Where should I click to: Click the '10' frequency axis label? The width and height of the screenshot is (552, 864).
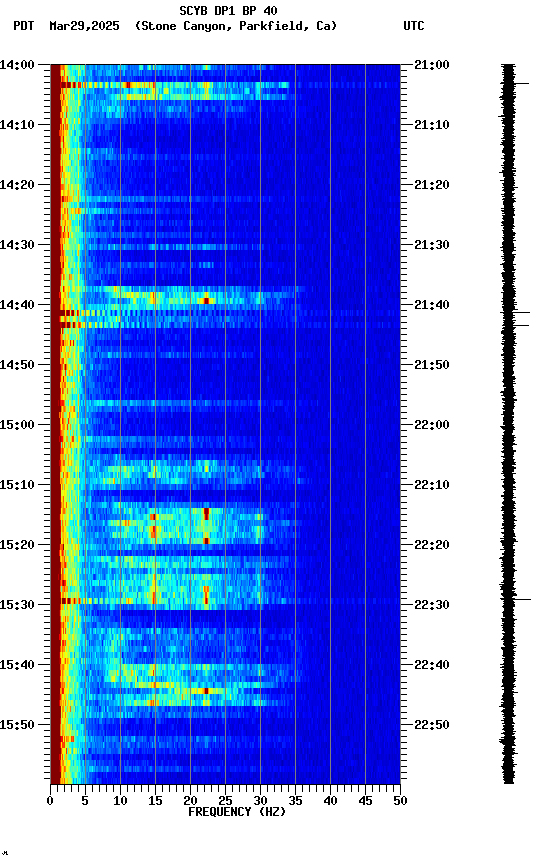[x=120, y=802]
